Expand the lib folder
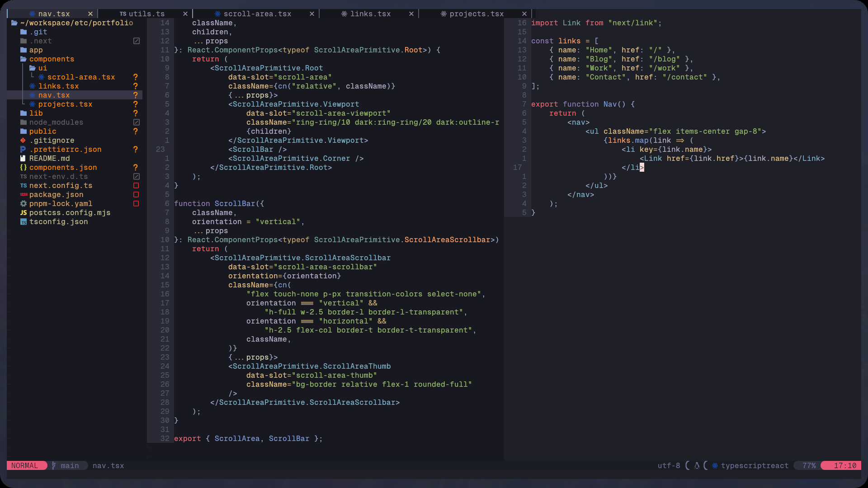 click(32, 113)
